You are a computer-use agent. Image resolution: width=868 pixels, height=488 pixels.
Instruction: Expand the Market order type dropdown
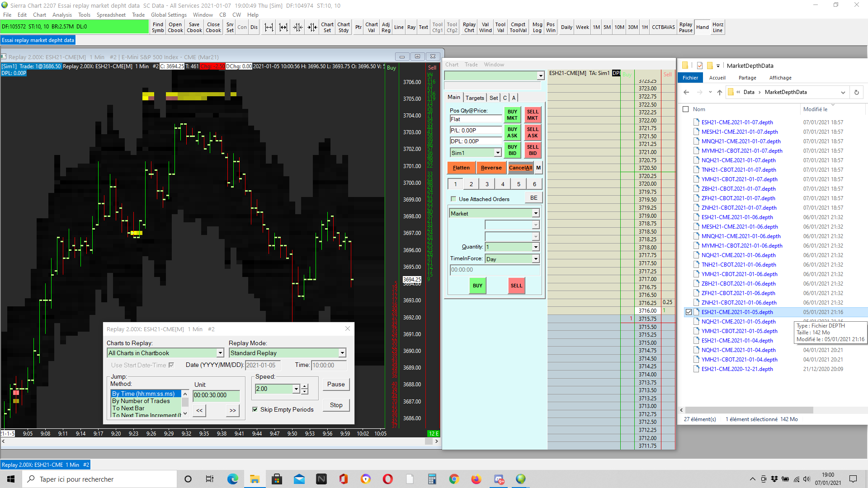click(x=536, y=213)
